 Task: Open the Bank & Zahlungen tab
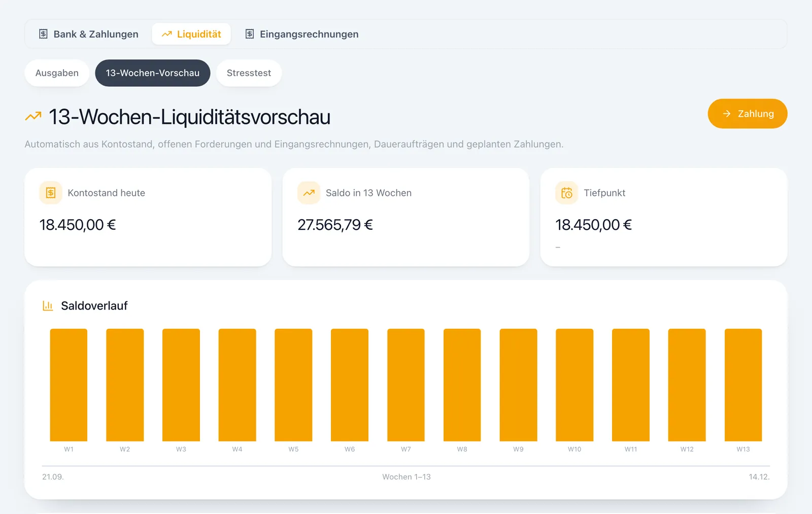tap(89, 34)
